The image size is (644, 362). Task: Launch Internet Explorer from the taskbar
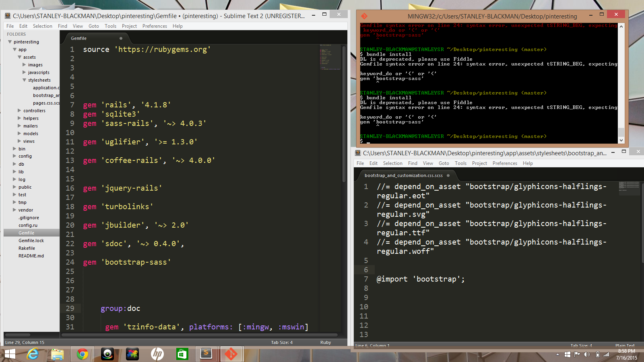(x=33, y=354)
